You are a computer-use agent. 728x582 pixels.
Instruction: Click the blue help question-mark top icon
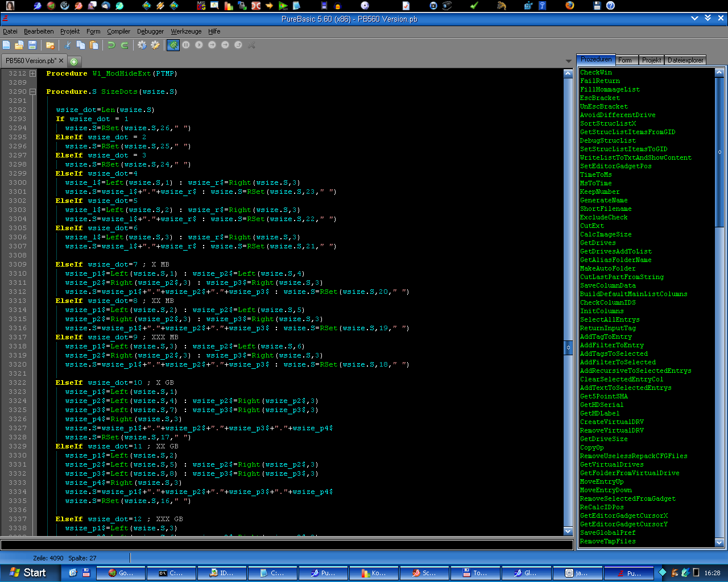coord(610,6)
